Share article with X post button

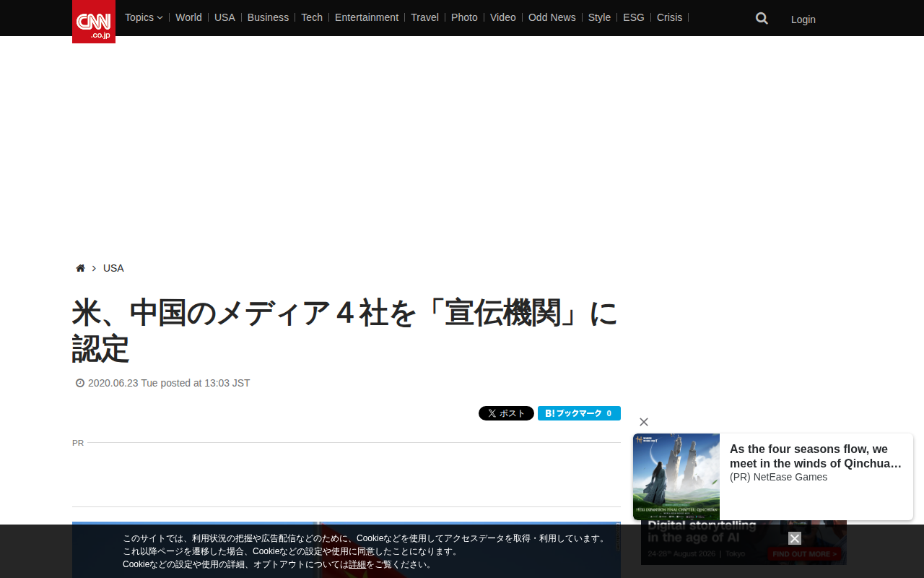click(506, 413)
